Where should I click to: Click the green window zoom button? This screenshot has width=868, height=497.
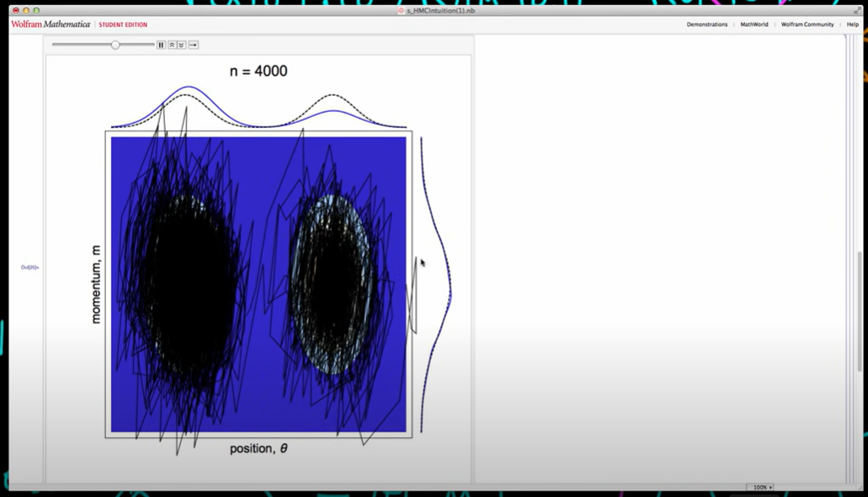tap(36, 10)
